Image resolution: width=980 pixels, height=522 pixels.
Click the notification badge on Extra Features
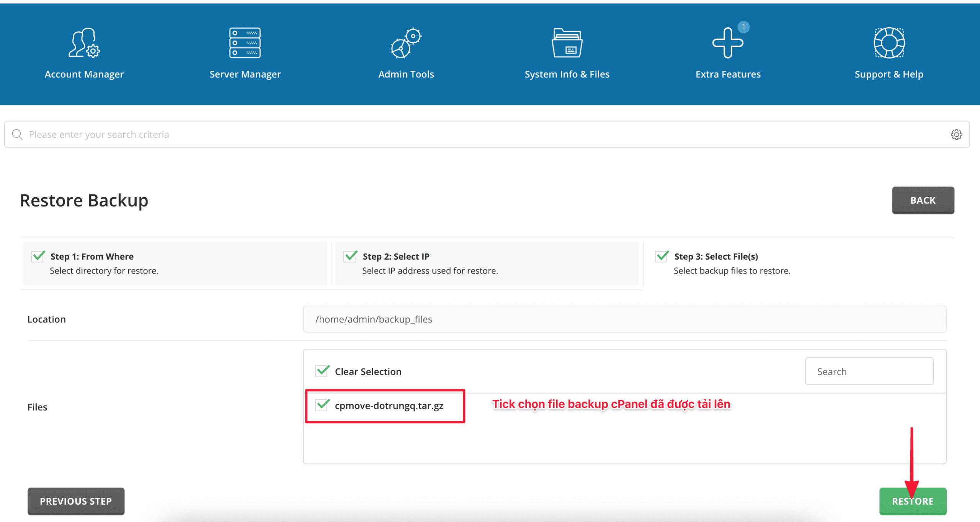tap(743, 27)
